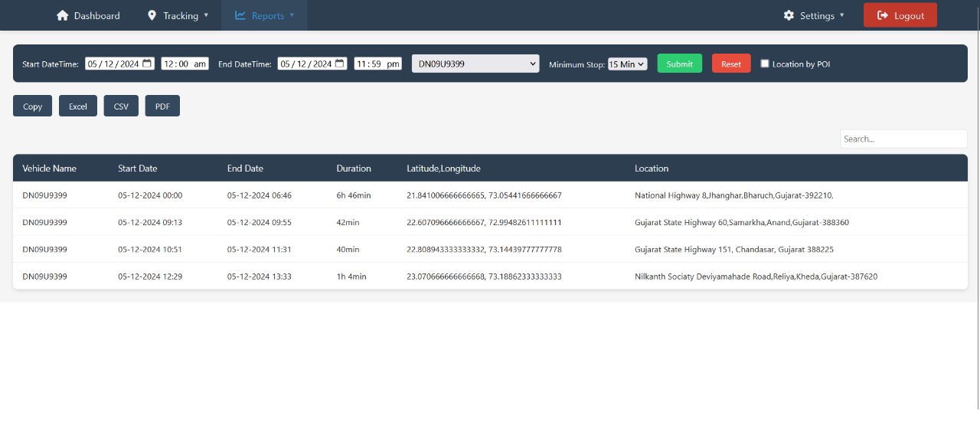Click the green Submit button
Viewport: 980px width, 445px height.
pos(679,64)
